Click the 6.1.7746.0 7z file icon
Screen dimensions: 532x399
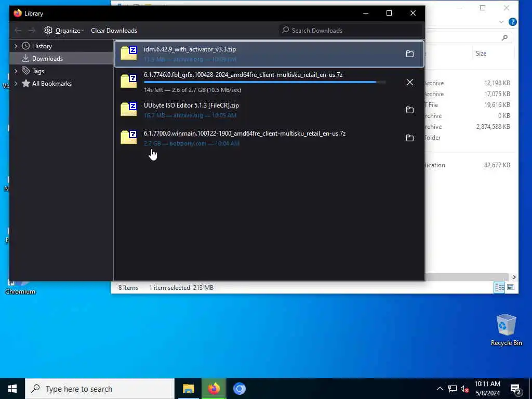(x=129, y=82)
